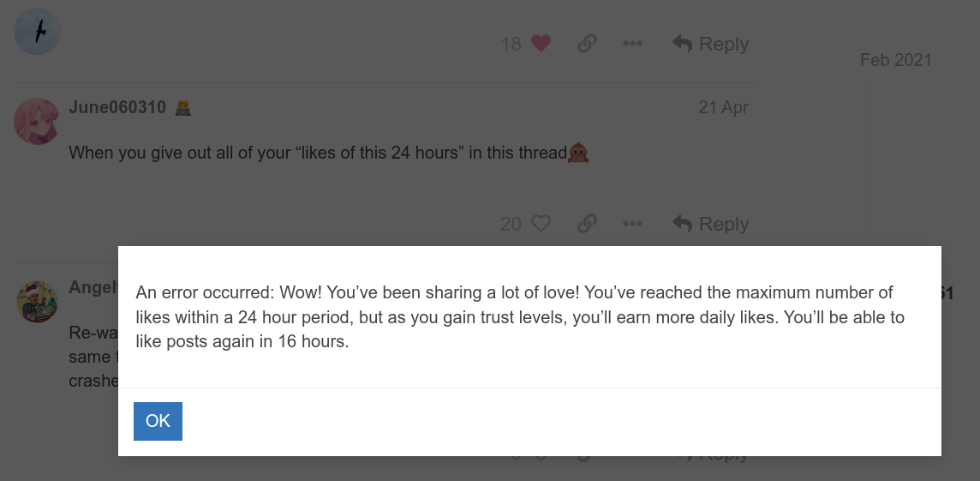Open the Santa-hat avatar profile
The height and width of the screenshot is (481, 980).
coord(37,301)
